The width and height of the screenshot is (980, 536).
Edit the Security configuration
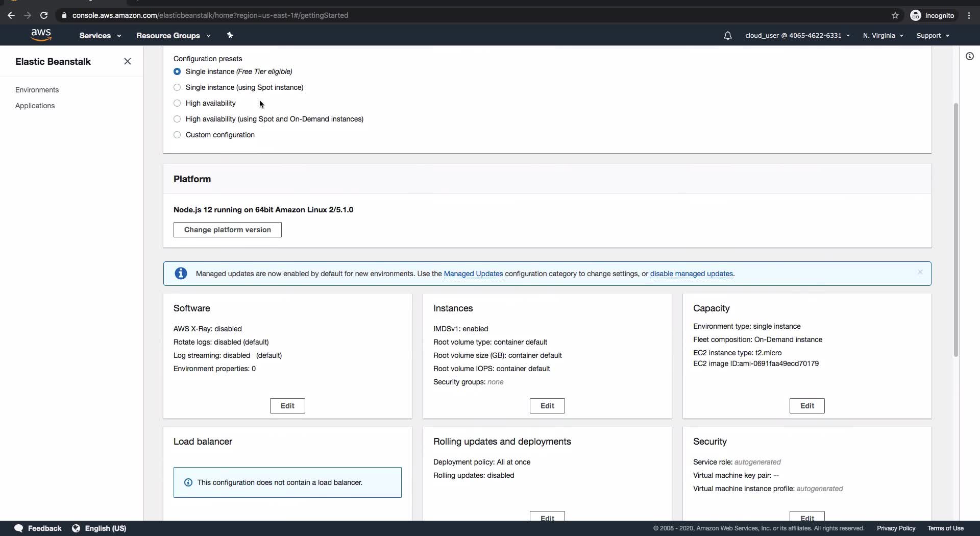click(x=807, y=516)
